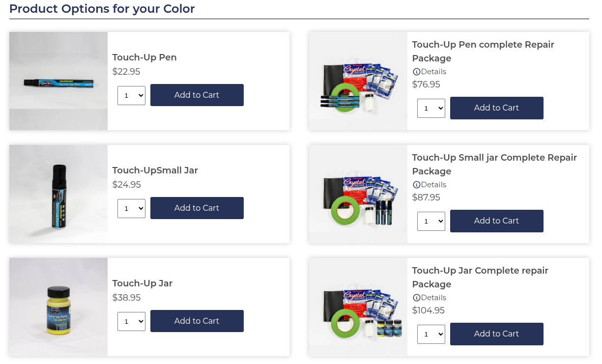The height and width of the screenshot is (364, 602).
Task: Add the Touch-Up Jar Complete repair Package to cart
Action: [x=496, y=334]
